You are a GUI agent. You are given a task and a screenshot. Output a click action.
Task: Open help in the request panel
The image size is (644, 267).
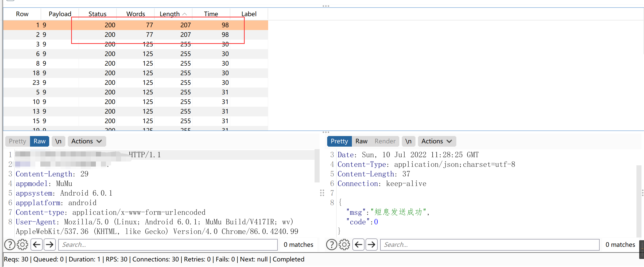[10, 245]
